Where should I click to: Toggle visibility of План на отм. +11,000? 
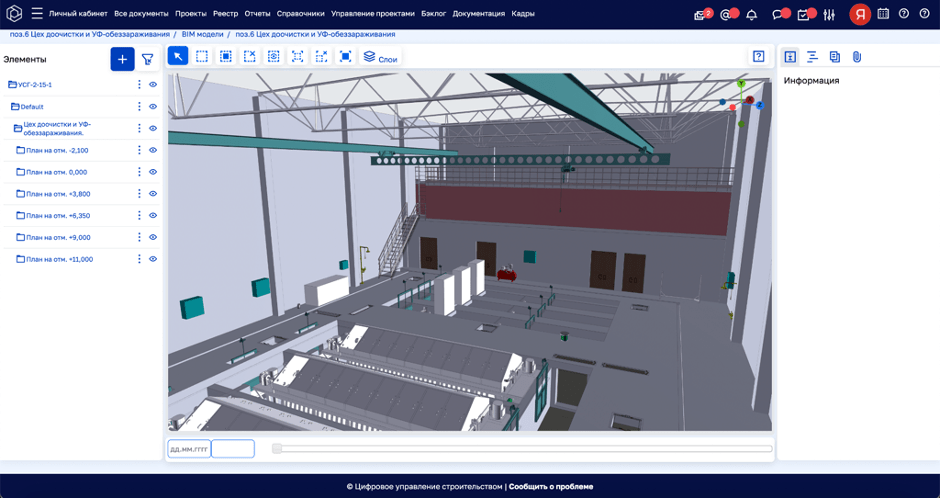point(153,259)
